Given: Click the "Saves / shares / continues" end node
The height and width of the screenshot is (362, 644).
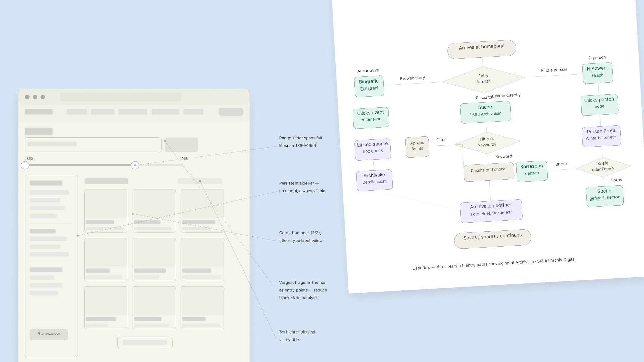Looking at the screenshot, I should [492, 237].
